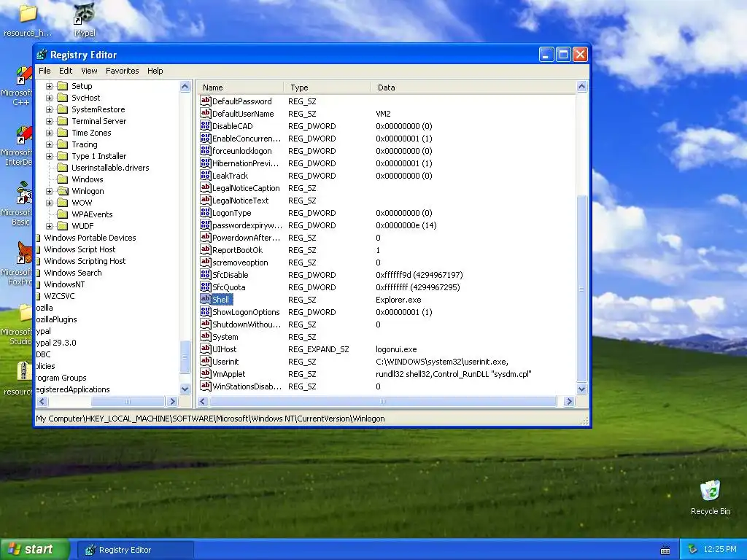Click the UIHost value icon
The image size is (747, 560).
coord(205,349)
